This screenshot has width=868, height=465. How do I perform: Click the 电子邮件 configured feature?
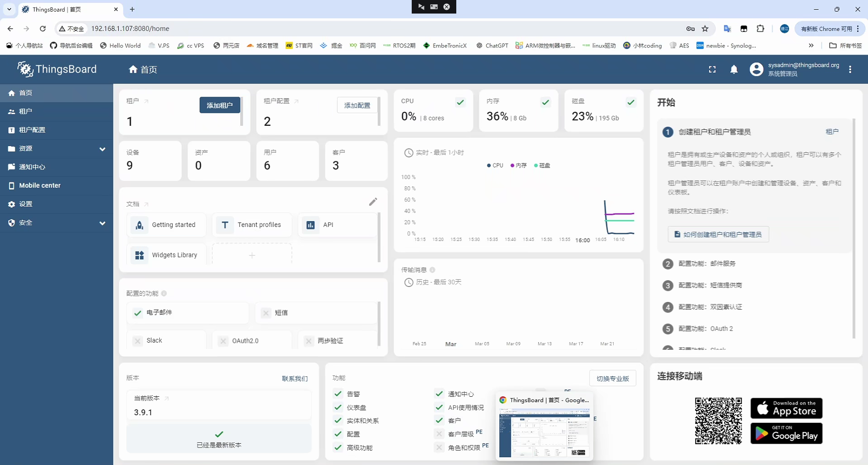click(x=187, y=313)
